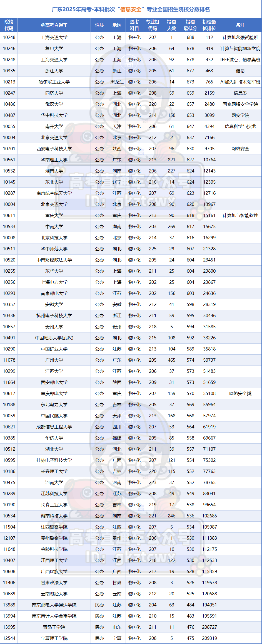
Task: Click the IEEE试点、信息类班 remark
Action: pos(240,60)
